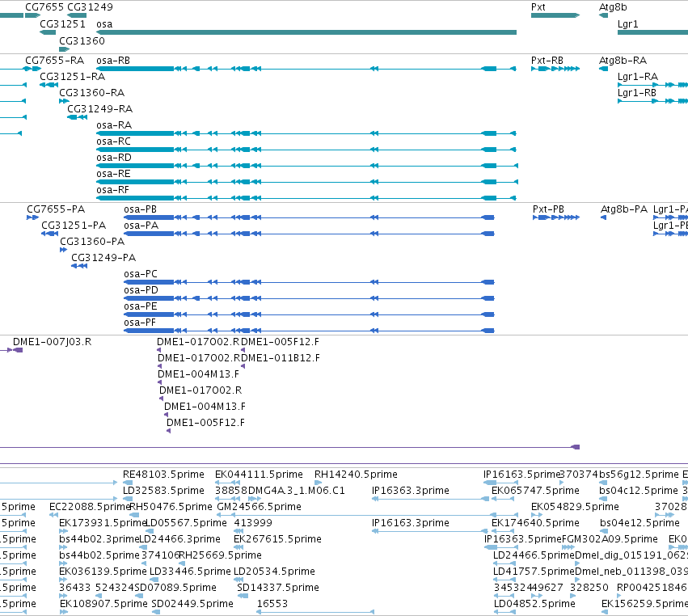Screen dimensions: 688x616
Task: Select the GM24566.5prime EST label
Action: (x=259, y=507)
